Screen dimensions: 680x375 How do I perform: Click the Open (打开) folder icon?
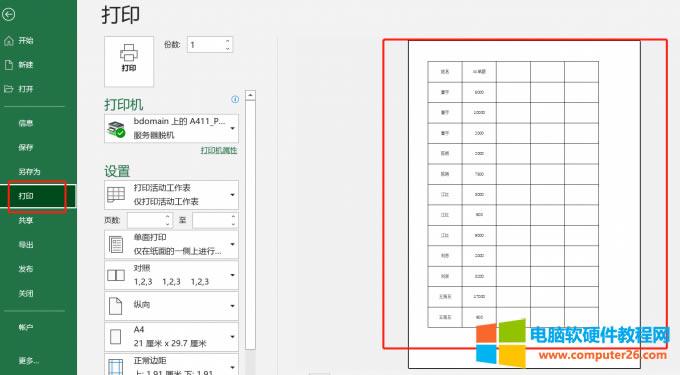tap(9, 89)
